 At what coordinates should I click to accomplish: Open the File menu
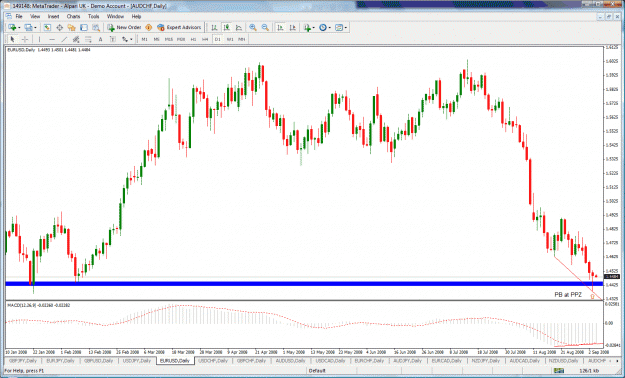pos(19,17)
